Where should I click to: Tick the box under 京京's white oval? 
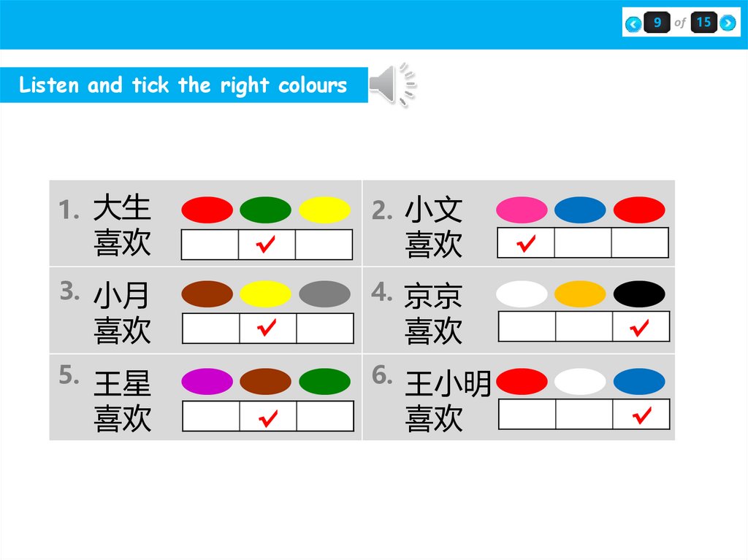click(x=526, y=326)
